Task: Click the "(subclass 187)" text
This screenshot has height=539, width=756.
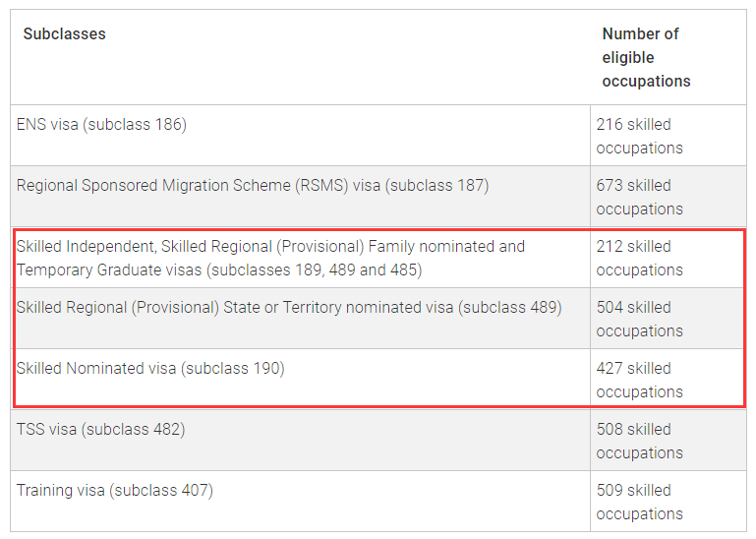Action: pyautogui.click(x=437, y=185)
